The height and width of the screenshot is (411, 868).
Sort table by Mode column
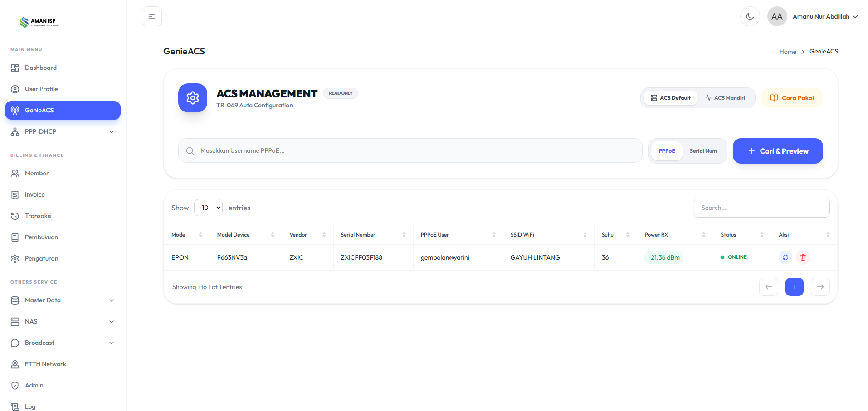pyautogui.click(x=187, y=235)
